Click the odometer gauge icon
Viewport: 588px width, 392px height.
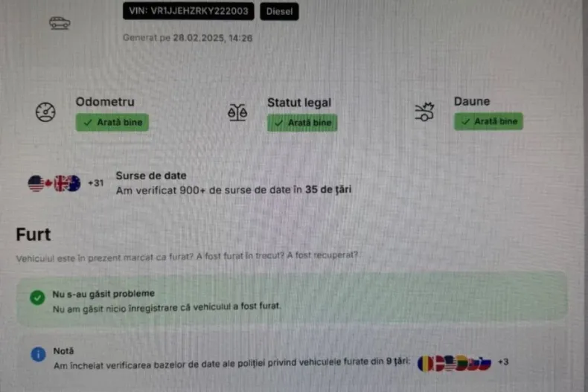(x=45, y=112)
